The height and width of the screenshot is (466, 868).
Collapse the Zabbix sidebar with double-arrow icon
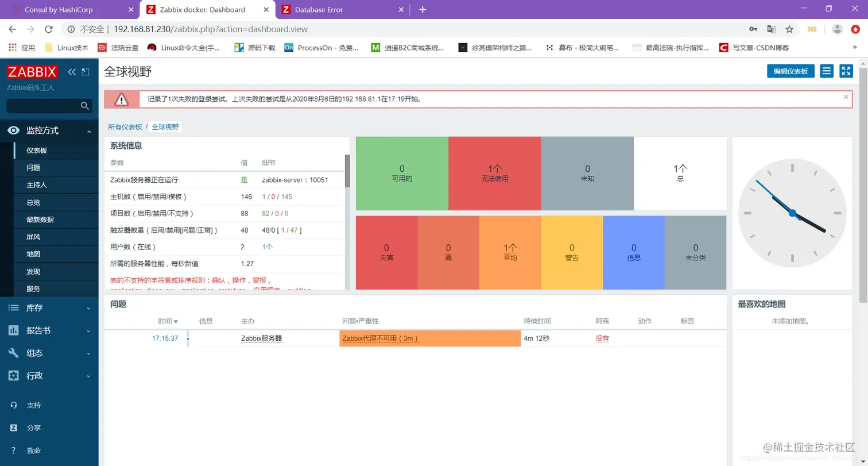(x=72, y=72)
